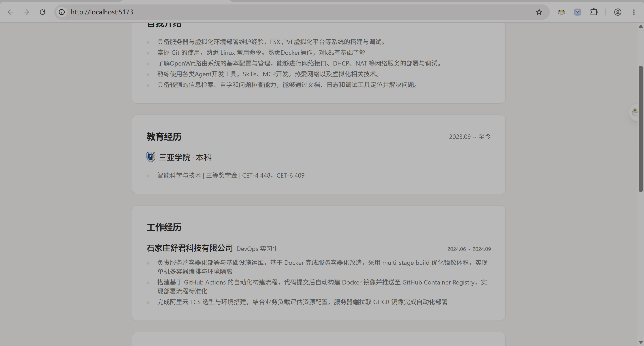Click the line starting 具备较强的信息检索
The width and height of the screenshot is (644, 346).
point(288,85)
